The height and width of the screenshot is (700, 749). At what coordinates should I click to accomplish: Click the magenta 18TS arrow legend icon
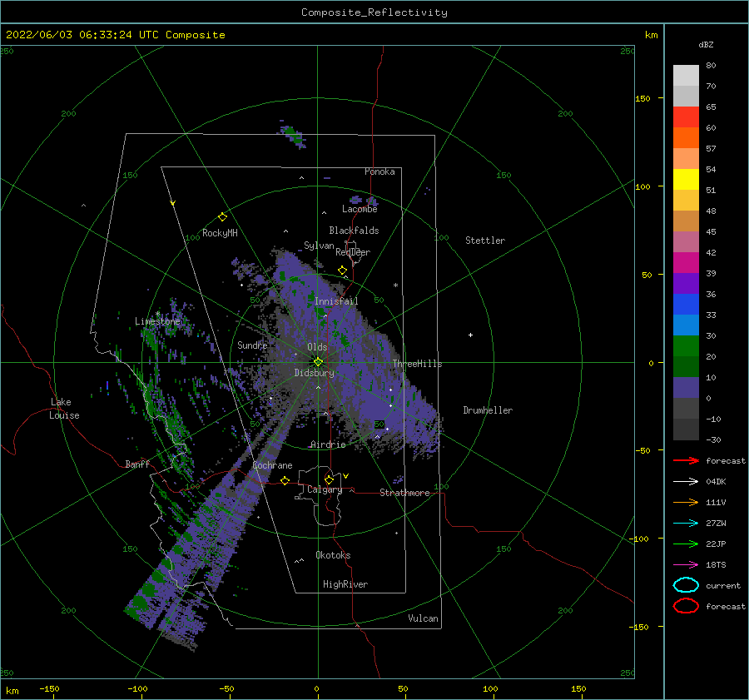[686, 565]
